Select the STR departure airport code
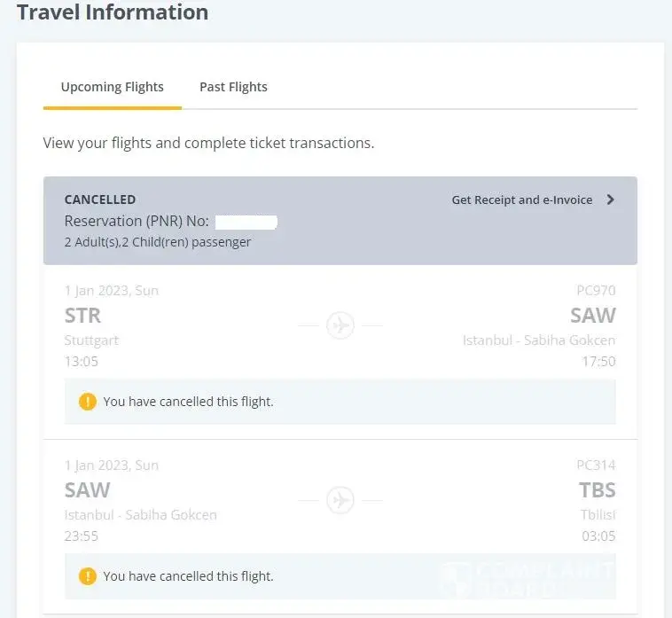 coord(83,316)
